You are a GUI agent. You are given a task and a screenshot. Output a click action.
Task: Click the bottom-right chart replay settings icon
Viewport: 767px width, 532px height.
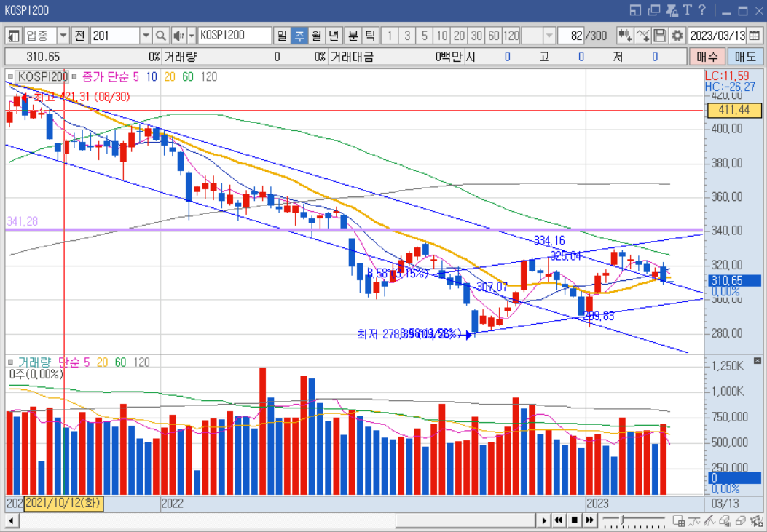coord(758,520)
